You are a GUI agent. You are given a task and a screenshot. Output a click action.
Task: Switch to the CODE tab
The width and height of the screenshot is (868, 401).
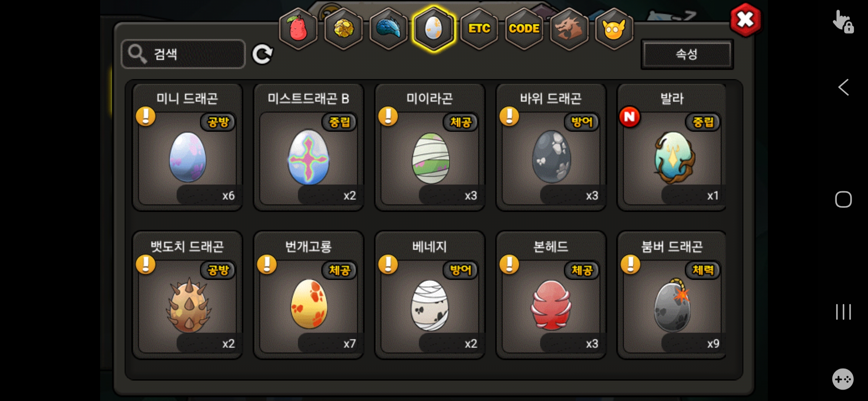point(524,29)
